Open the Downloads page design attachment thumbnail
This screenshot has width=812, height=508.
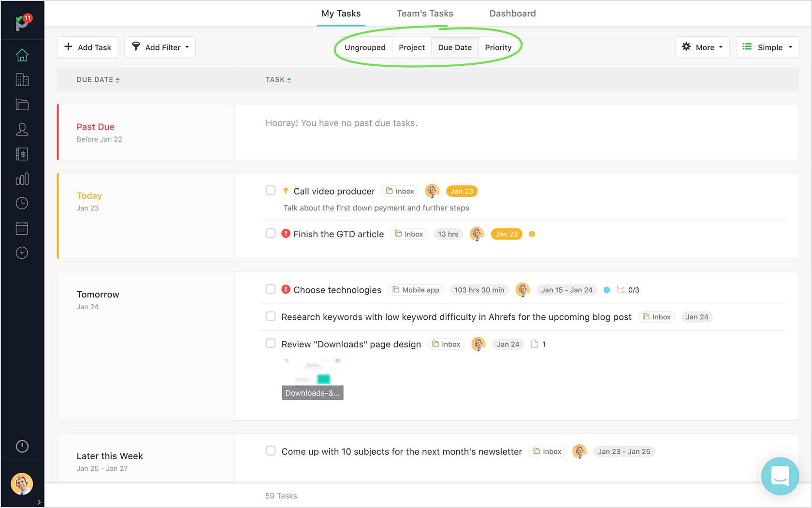click(312, 378)
